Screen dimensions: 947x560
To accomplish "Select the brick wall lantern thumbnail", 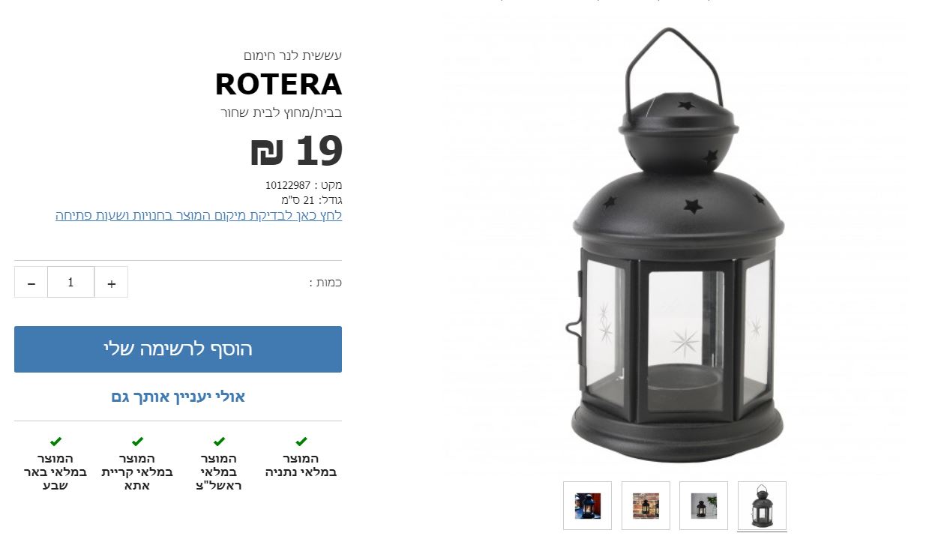I will click(646, 506).
